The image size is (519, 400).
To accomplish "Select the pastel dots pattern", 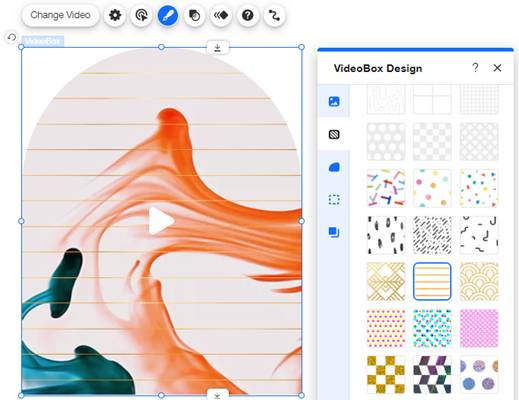I will pos(432,188).
